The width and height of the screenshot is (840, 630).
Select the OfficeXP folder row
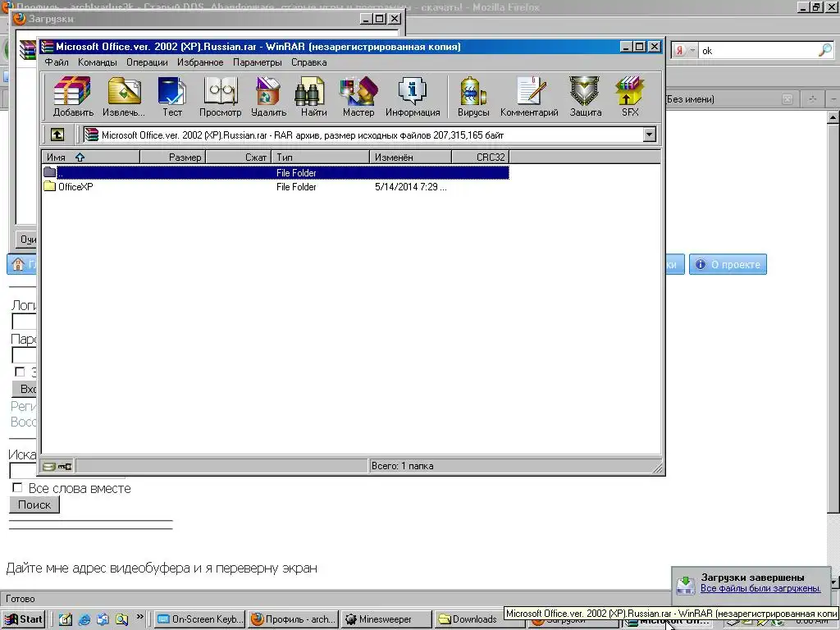coord(276,186)
